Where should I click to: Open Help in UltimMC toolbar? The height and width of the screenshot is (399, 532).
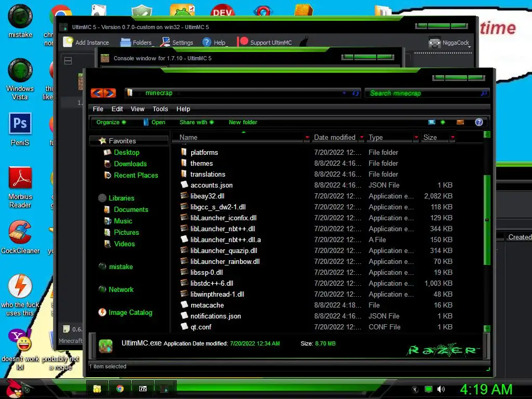tap(214, 43)
